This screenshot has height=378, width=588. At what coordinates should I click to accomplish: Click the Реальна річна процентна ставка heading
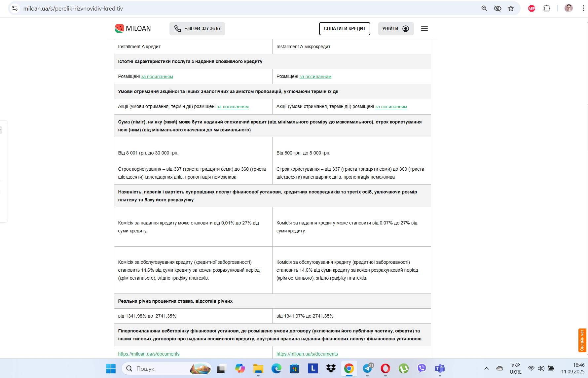point(175,301)
